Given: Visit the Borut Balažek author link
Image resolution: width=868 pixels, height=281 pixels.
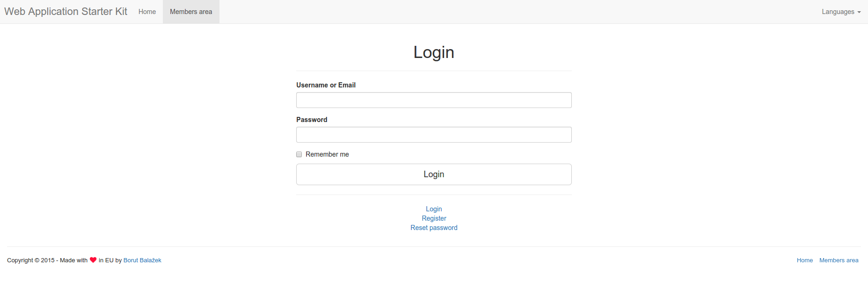Looking at the screenshot, I should click(142, 260).
